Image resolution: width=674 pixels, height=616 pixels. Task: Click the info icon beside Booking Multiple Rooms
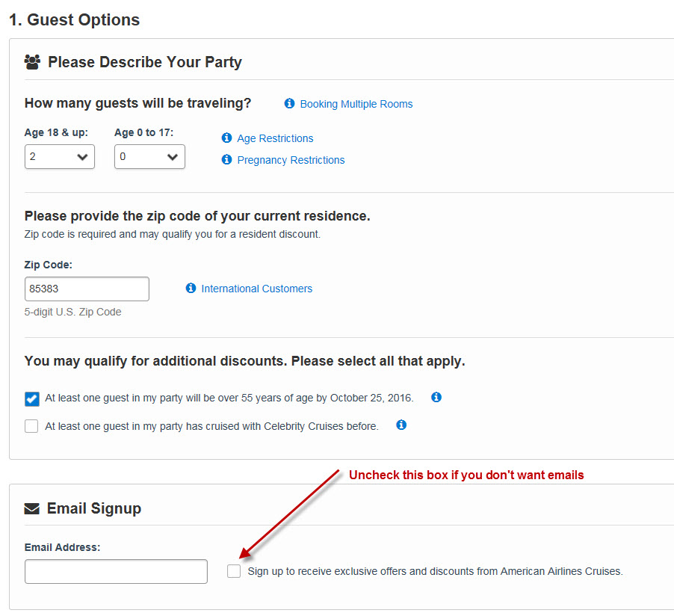coord(289,104)
